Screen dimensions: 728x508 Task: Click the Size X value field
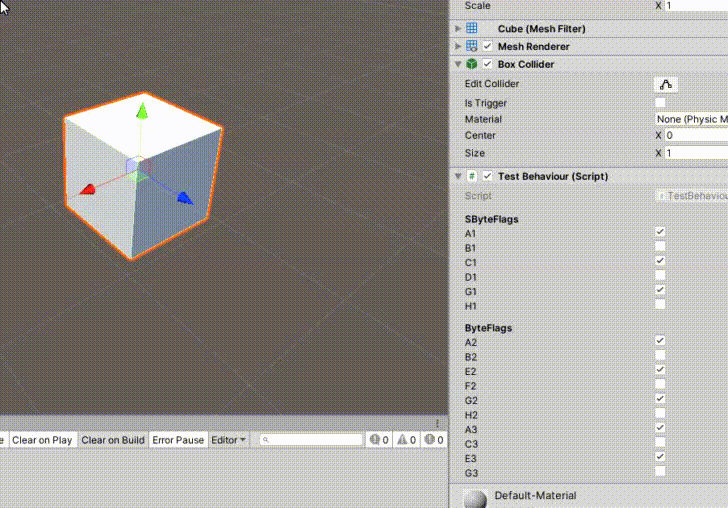pos(696,153)
